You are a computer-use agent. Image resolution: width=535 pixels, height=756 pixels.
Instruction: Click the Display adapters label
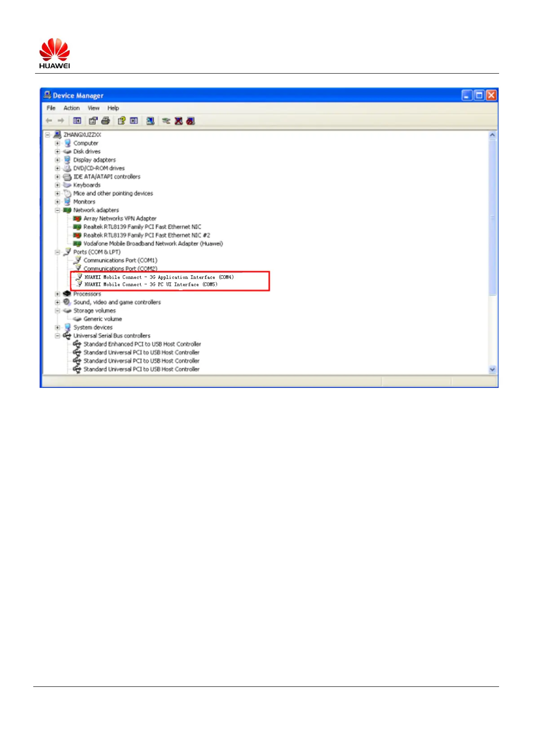coord(94,160)
